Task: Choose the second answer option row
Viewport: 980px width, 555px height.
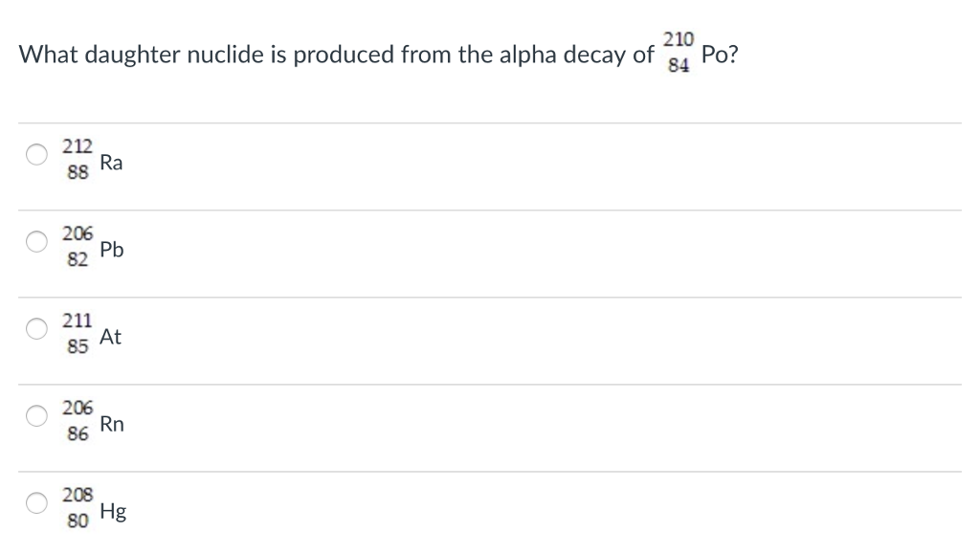Action: point(383,250)
